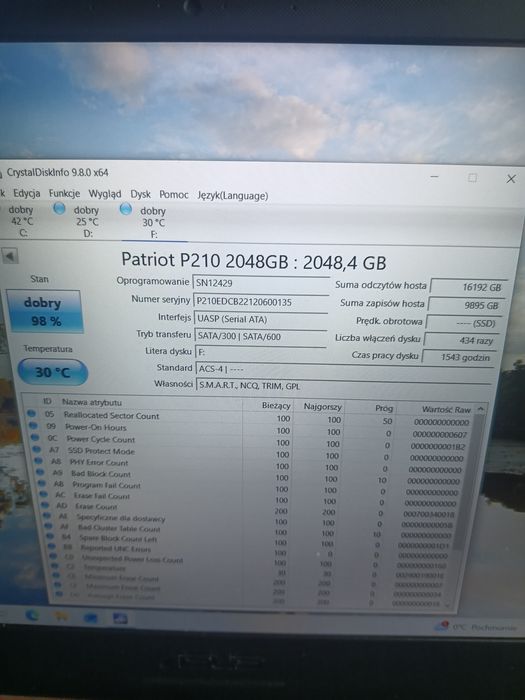Click the status dot beside Power-On Hours

pos(33,425)
